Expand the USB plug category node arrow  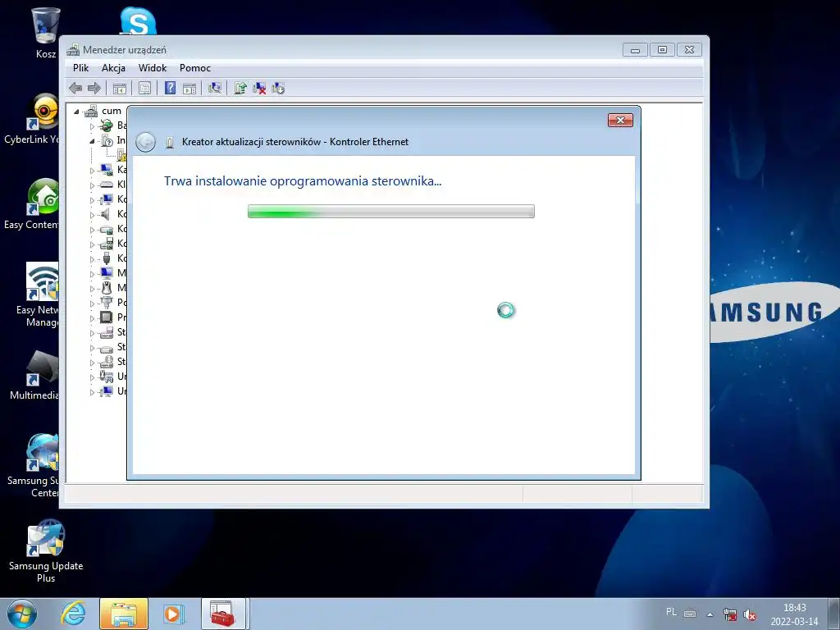pos(92,259)
